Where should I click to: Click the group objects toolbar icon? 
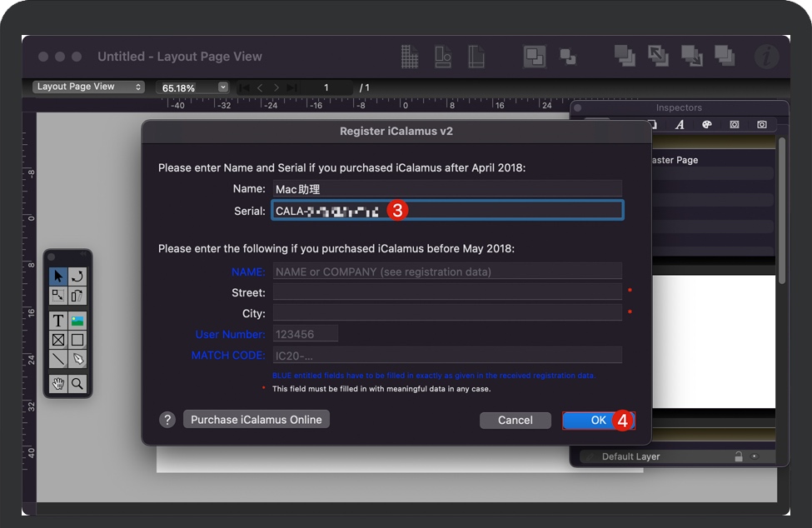[535, 57]
